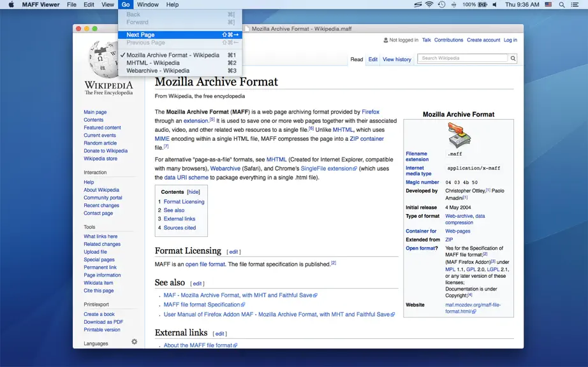Open the Languages settings gear icon
Image resolution: width=588 pixels, height=367 pixels.
pyautogui.click(x=135, y=342)
